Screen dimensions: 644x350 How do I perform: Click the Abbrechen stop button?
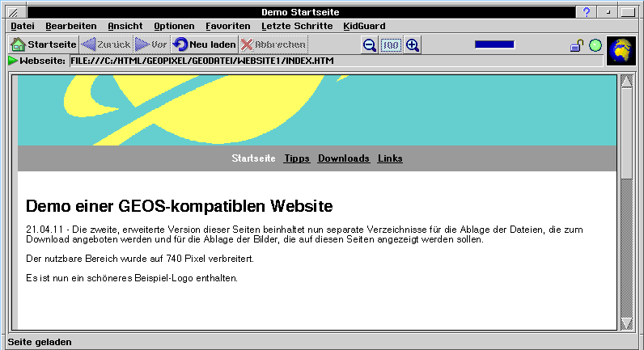coord(273,44)
